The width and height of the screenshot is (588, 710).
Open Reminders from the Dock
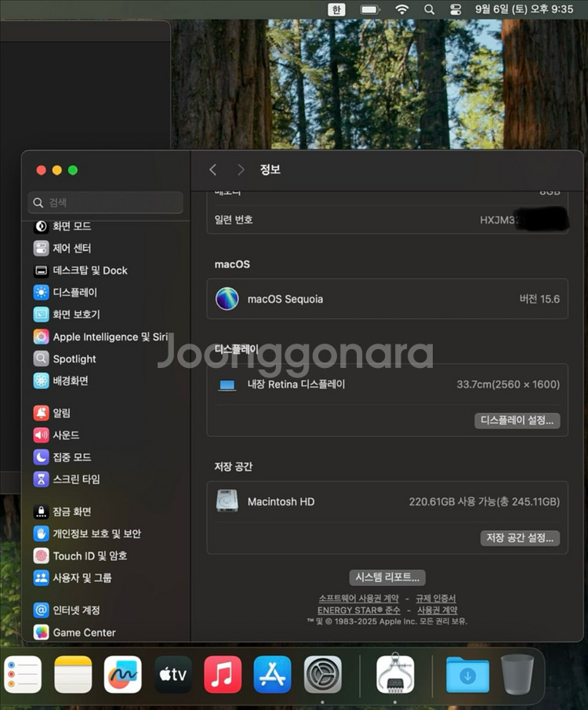pyautogui.click(x=23, y=675)
